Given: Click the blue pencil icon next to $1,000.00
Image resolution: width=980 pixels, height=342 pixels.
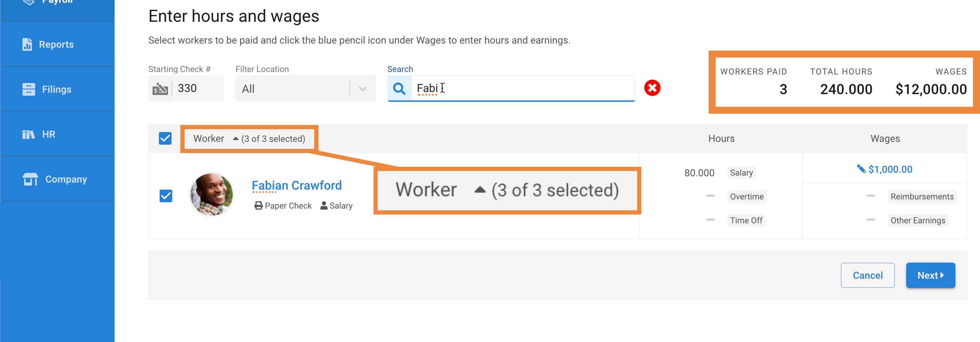Looking at the screenshot, I should [x=861, y=169].
